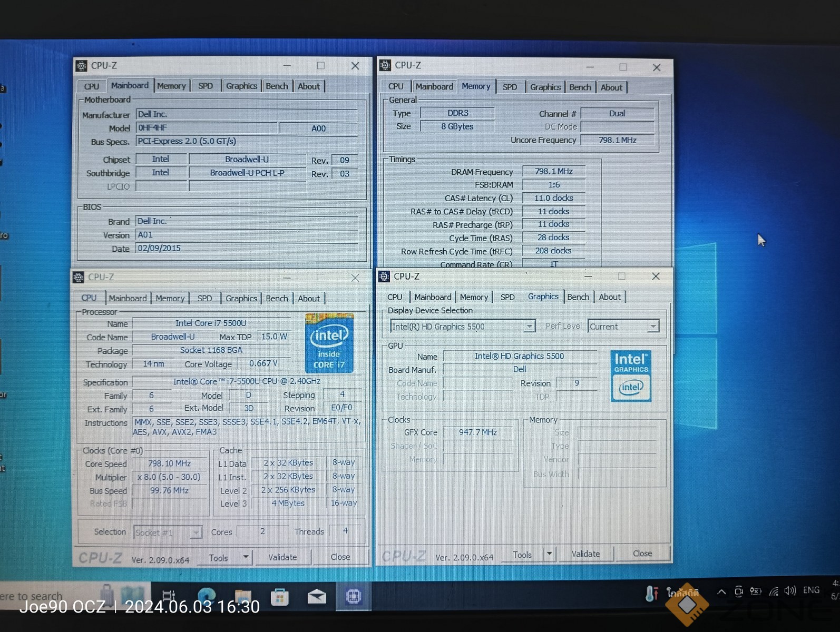
Task: Click the BIOS date field 02/09/2015
Action: click(x=247, y=249)
